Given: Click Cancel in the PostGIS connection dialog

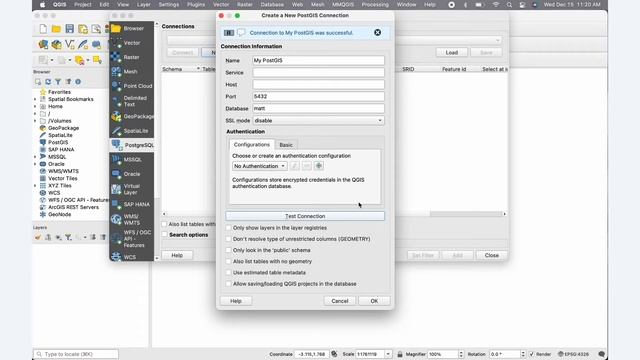Looking at the screenshot, I should pyautogui.click(x=340, y=301).
